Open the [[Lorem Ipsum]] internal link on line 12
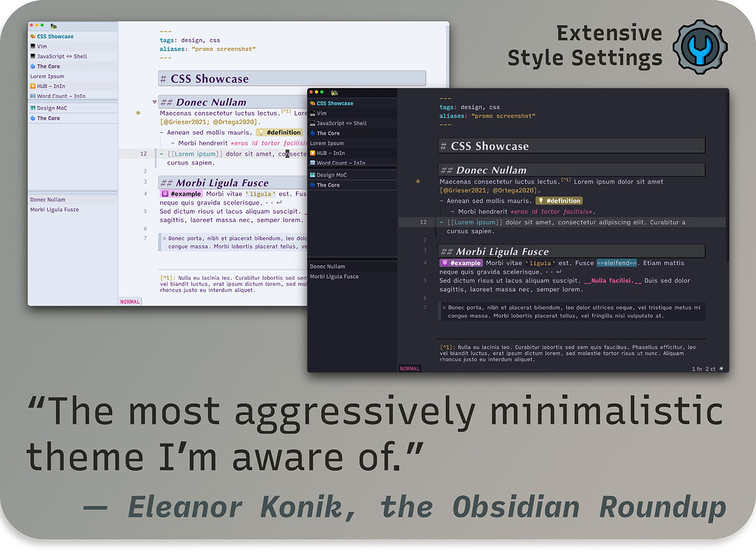Image resolution: width=756 pixels, height=552 pixels. coord(193,153)
